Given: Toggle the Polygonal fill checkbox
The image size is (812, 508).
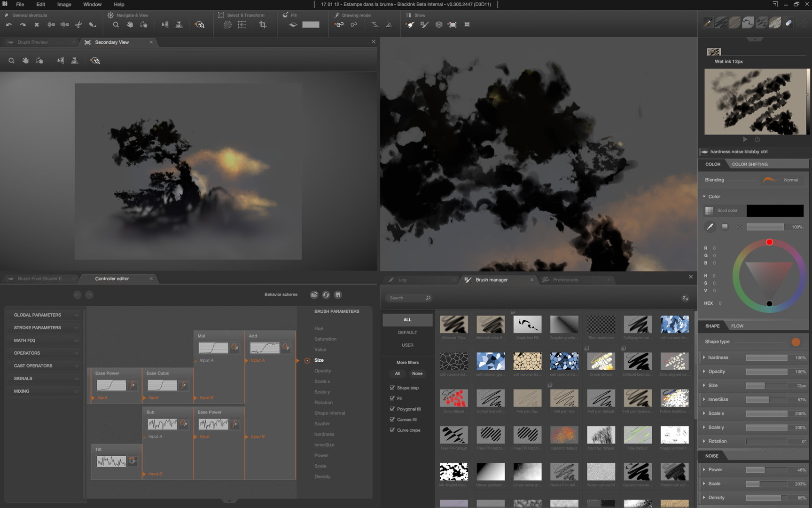Looking at the screenshot, I should click(x=392, y=409).
